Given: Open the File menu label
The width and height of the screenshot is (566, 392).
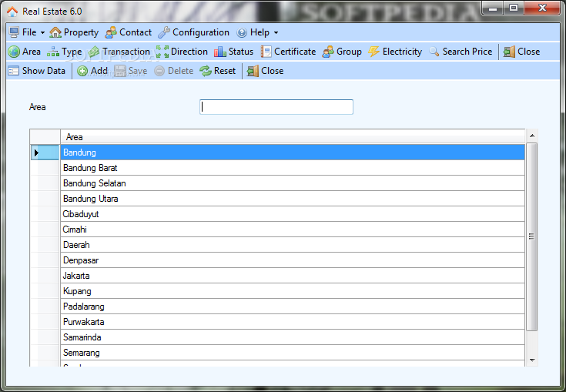Looking at the screenshot, I should point(29,32).
